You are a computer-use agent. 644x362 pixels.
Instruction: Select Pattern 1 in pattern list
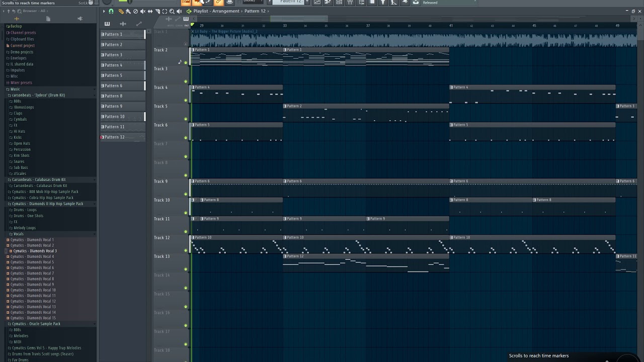(123, 34)
